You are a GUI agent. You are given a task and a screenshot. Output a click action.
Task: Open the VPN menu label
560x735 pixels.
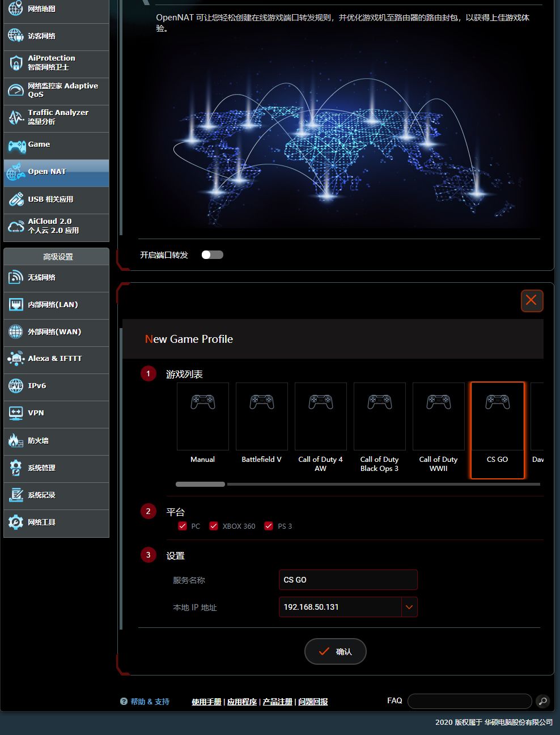[36, 413]
